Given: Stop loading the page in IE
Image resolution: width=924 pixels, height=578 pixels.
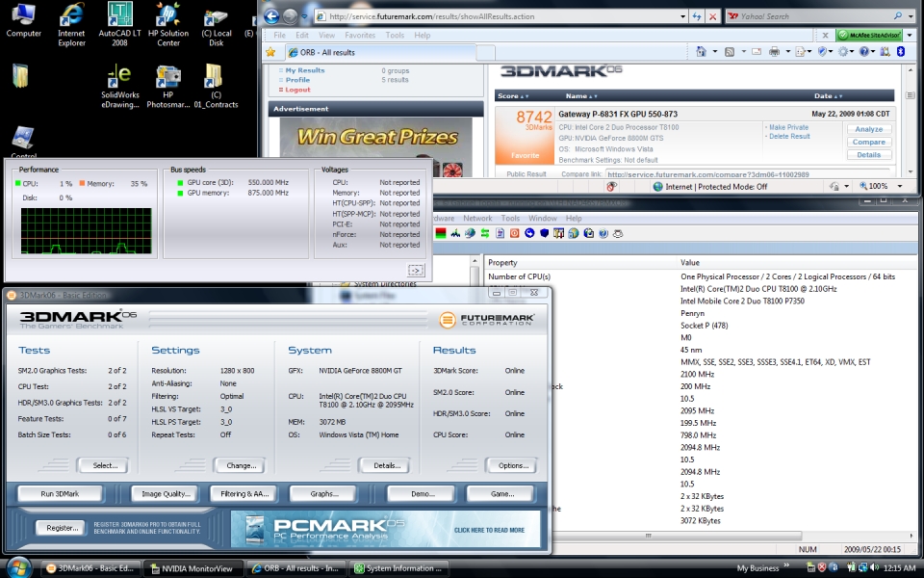Looking at the screenshot, I should (x=712, y=16).
